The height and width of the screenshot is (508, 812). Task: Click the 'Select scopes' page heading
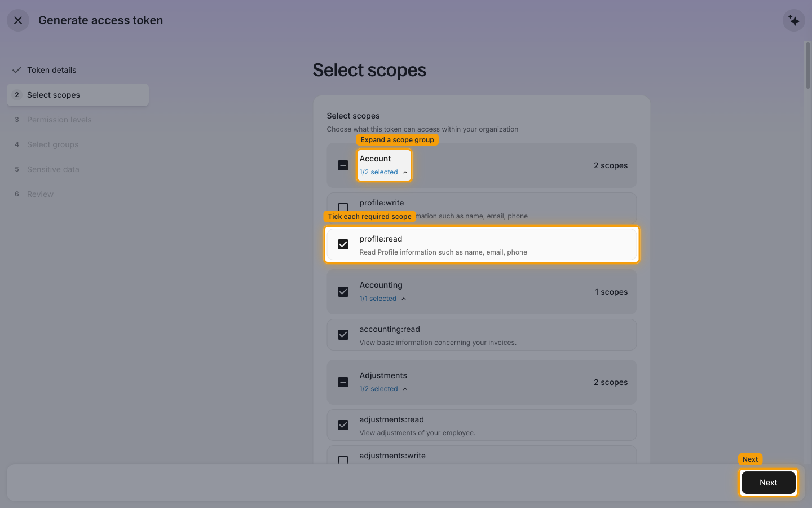tap(369, 70)
